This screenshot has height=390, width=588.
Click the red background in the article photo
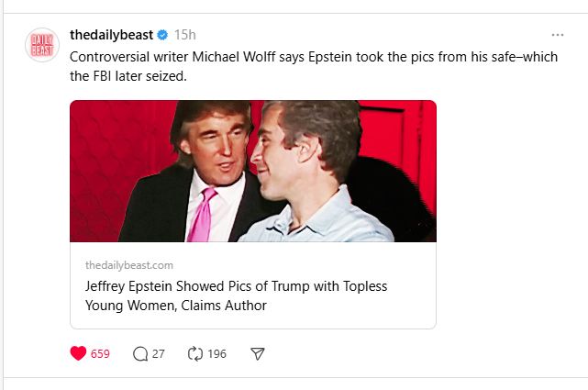point(110,147)
